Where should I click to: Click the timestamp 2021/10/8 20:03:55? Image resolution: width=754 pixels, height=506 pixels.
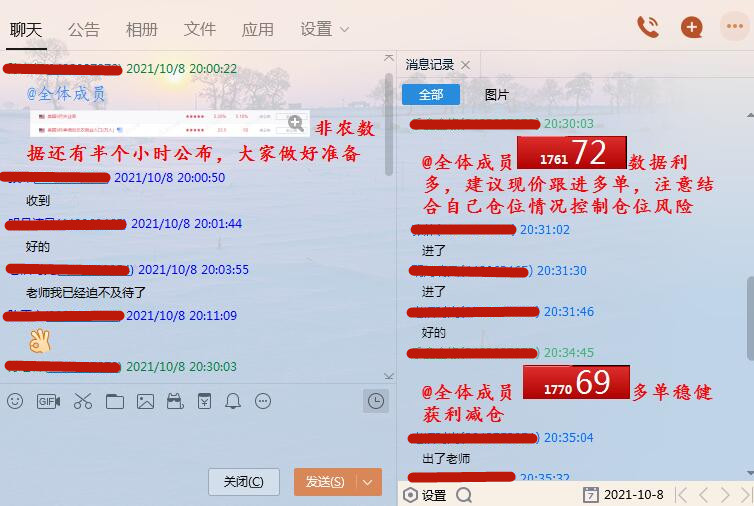coord(193,269)
